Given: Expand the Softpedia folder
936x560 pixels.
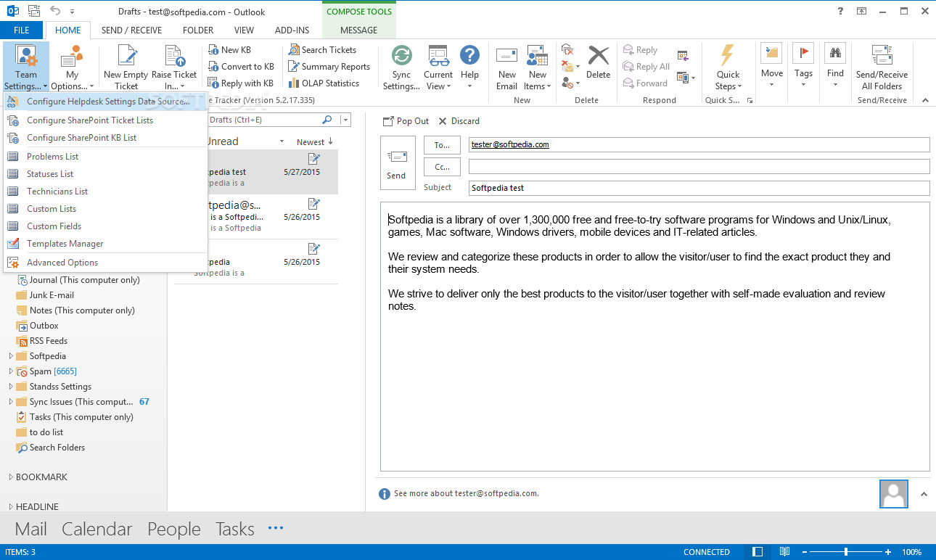Looking at the screenshot, I should point(11,356).
